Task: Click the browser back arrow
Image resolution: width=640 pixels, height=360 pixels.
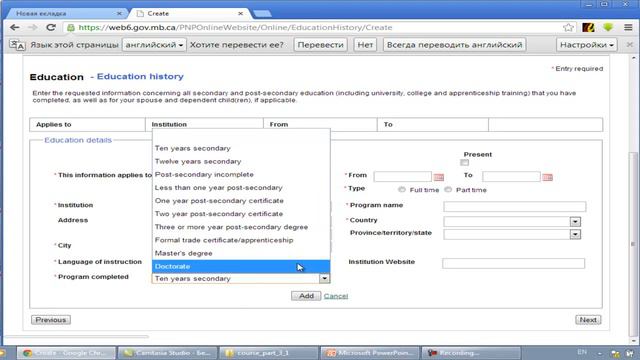Action: [14, 27]
